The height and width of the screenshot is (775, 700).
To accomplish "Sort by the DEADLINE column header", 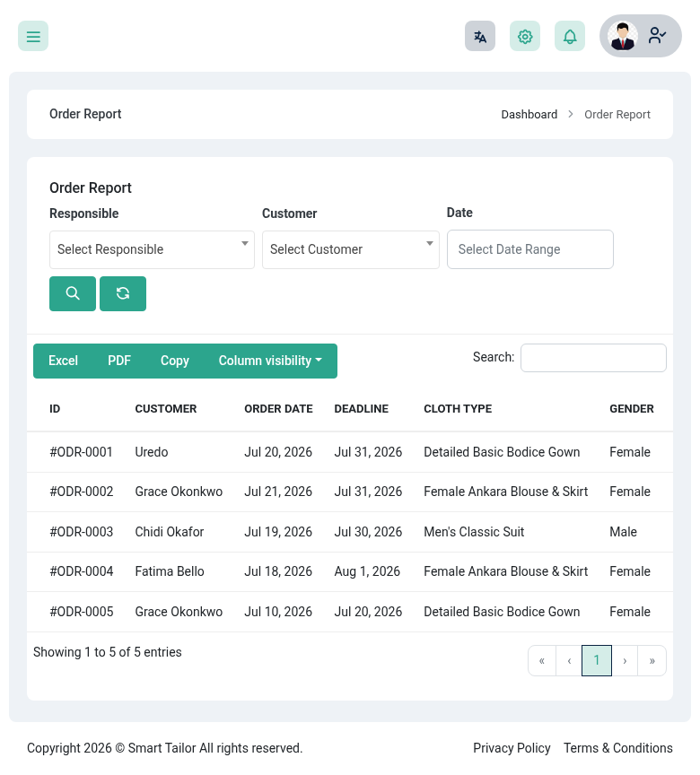I will click(x=362, y=409).
